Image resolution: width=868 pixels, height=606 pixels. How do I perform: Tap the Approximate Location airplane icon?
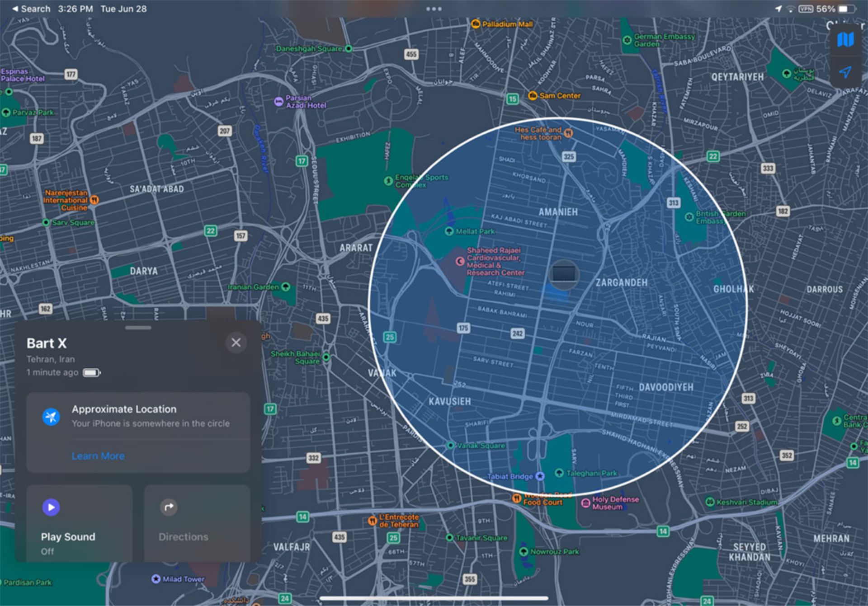pyautogui.click(x=51, y=416)
